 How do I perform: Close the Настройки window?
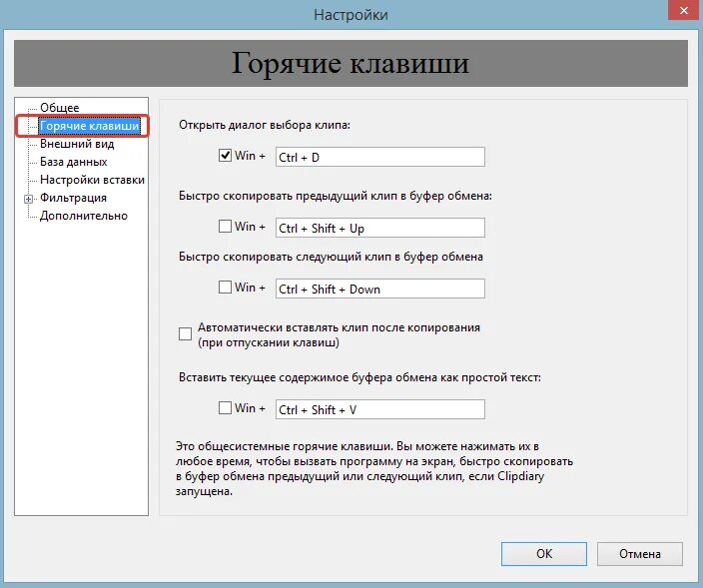684,10
